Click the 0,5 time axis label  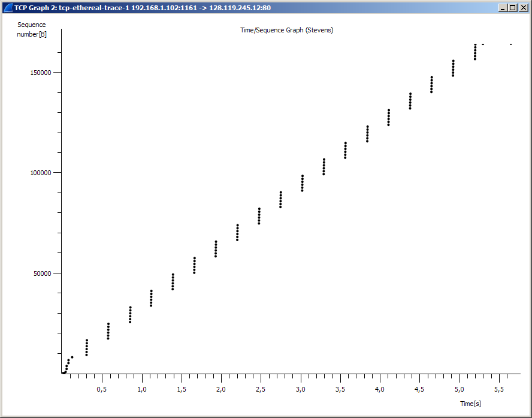[101, 389]
